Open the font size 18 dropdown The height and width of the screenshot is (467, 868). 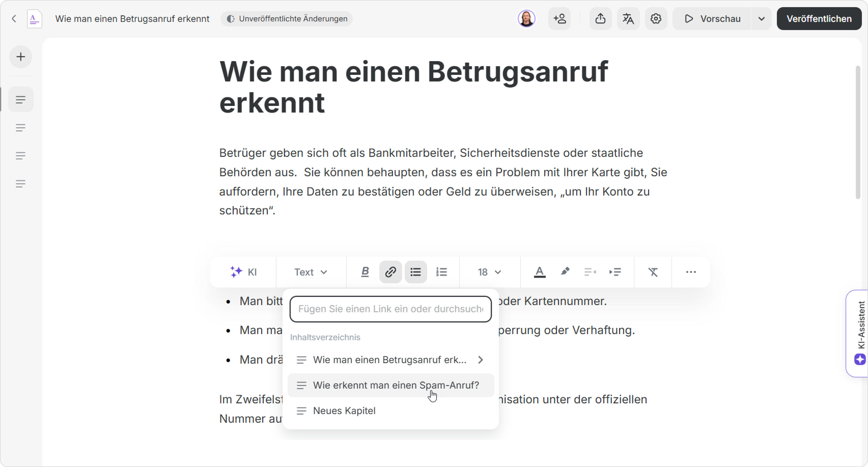click(x=489, y=272)
